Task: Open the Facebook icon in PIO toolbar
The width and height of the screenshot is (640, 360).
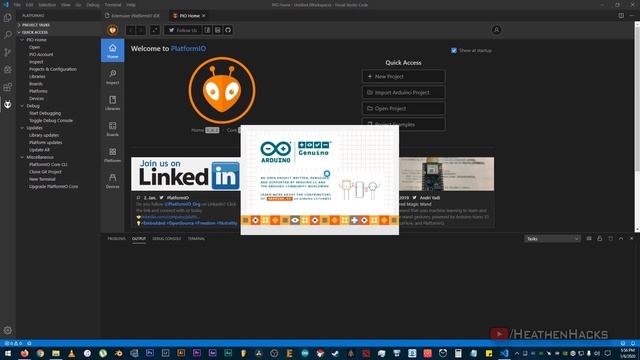Action: coord(207,30)
